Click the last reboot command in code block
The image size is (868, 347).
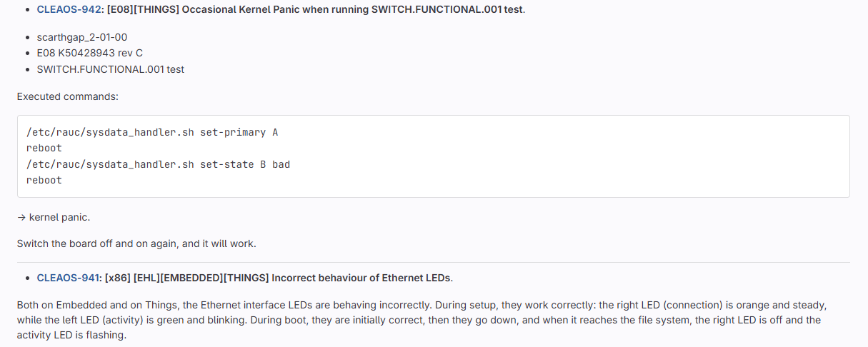[44, 180]
